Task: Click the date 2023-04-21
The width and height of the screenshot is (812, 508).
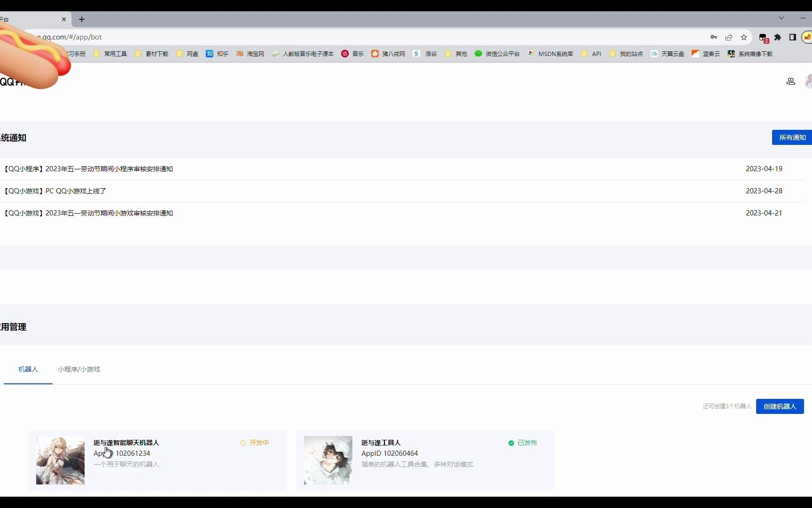Action: pyautogui.click(x=764, y=213)
